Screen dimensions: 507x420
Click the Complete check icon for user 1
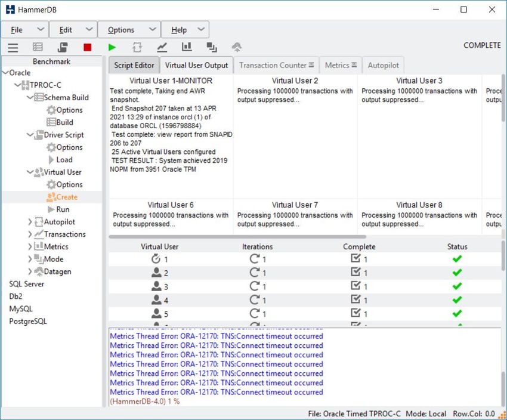click(355, 258)
